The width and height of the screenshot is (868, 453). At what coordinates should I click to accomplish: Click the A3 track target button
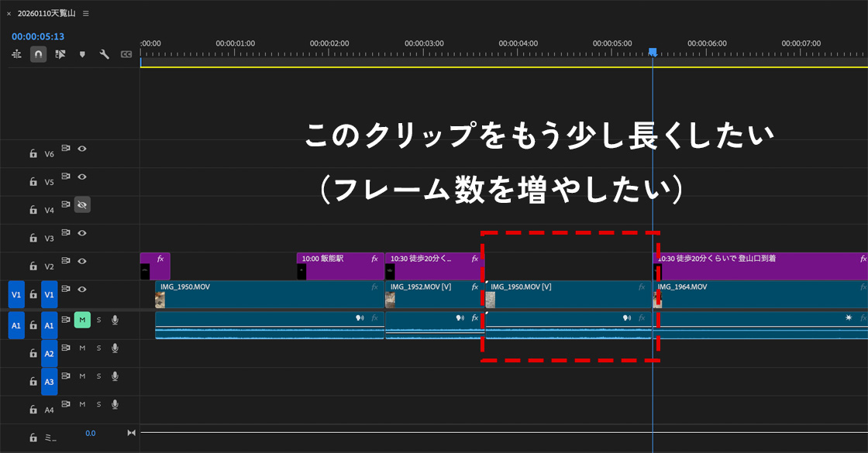click(x=49, y=382)
